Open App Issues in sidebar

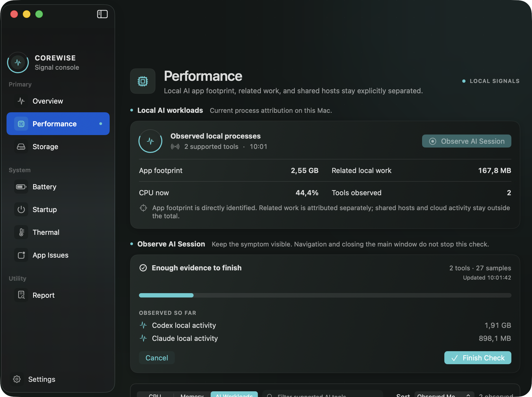point(58,255)
